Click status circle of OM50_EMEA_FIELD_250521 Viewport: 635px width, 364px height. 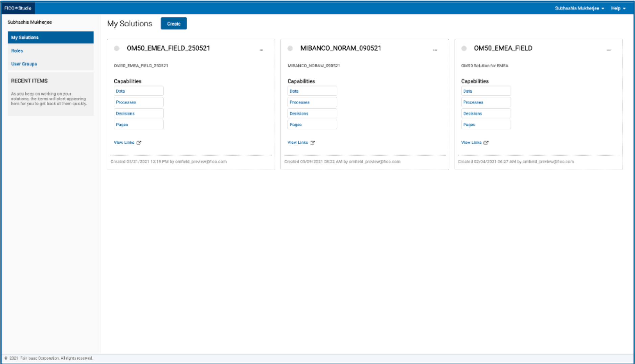click(x=117, y=48)
